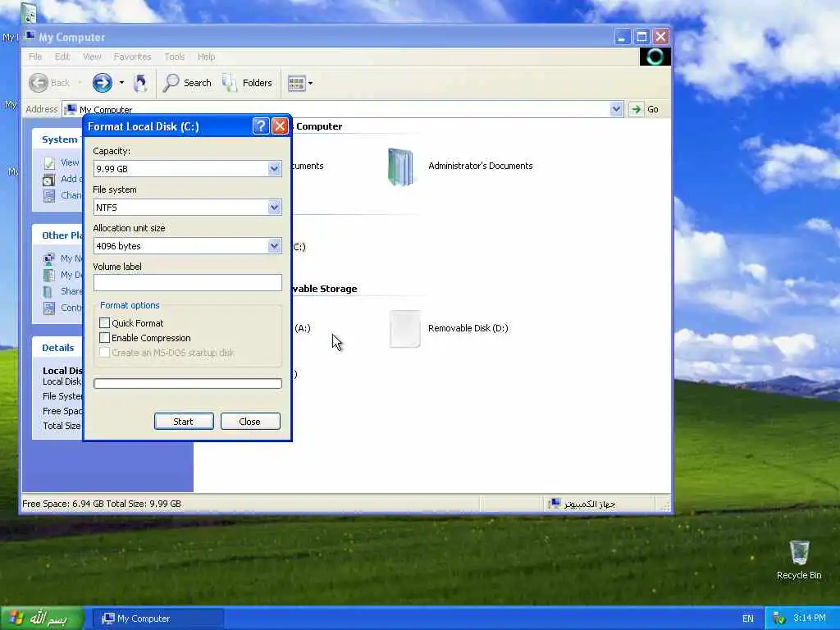840x630 pixels.
Task: Expand the Address bar dropdown arrow
Action: click(616, 109)
